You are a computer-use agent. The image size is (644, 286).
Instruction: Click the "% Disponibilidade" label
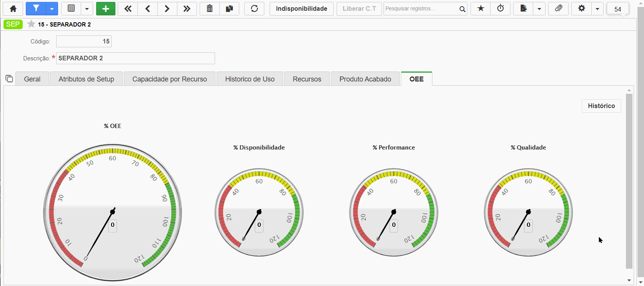(259, 148)
